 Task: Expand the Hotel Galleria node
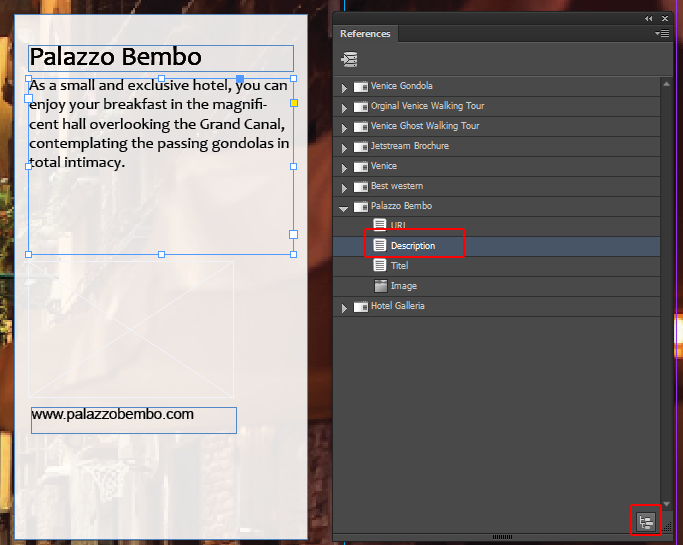[x=344, y=308]
